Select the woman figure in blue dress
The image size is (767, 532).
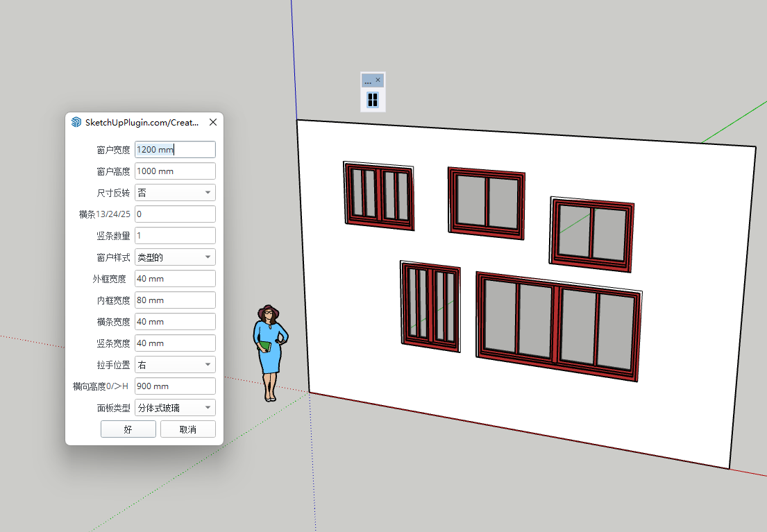(x=269, y=354)
